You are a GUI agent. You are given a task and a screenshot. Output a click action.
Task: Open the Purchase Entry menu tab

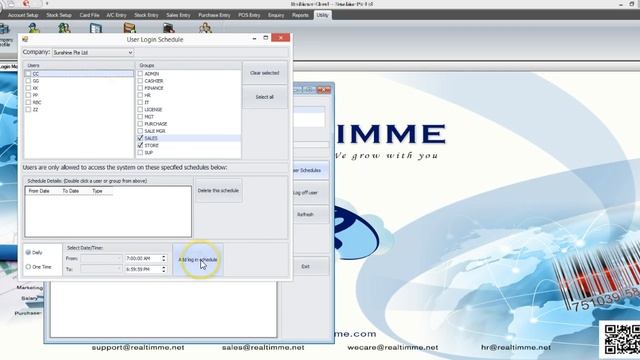[x=214, y=15]
